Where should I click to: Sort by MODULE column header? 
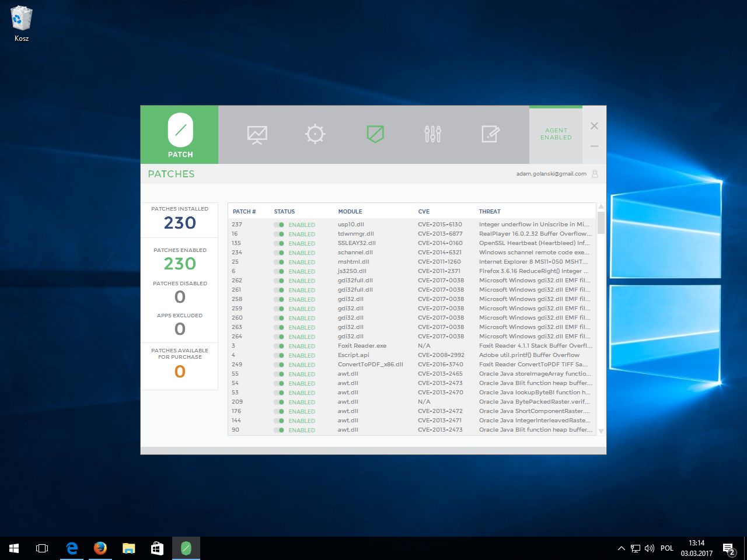pyautogui.click(x=350, y=212)
